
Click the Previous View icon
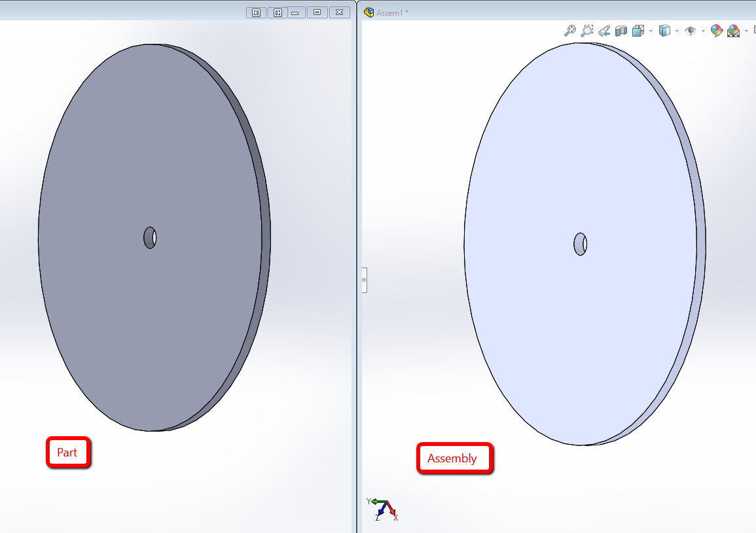point(604,31)
